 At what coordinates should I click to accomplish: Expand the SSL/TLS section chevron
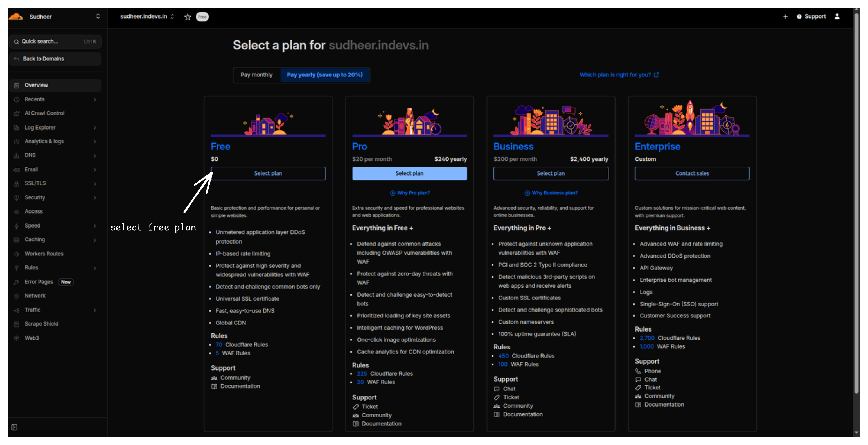click(x=95, y=183)
